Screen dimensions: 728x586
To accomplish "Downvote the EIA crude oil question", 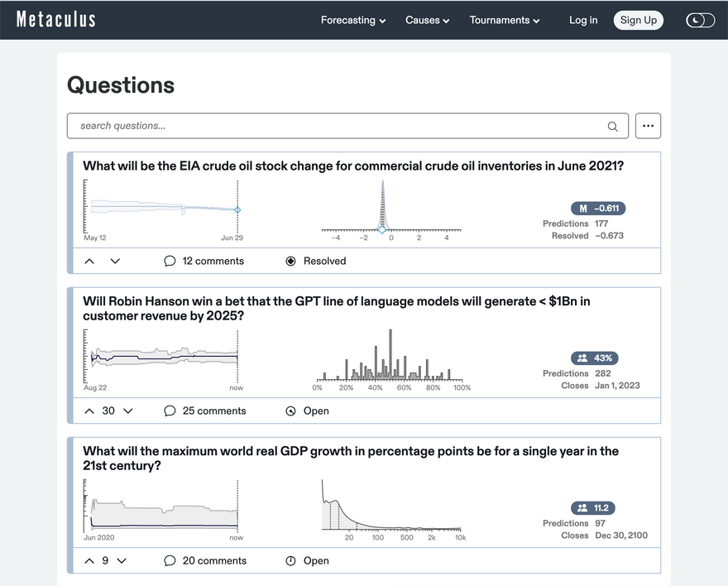I will point(115,261).
